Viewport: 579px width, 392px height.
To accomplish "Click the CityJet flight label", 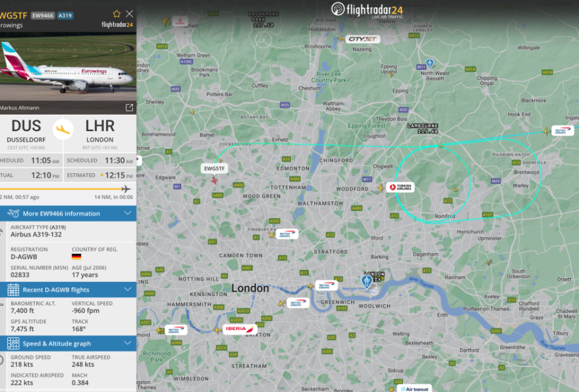I will coord(363,39).
